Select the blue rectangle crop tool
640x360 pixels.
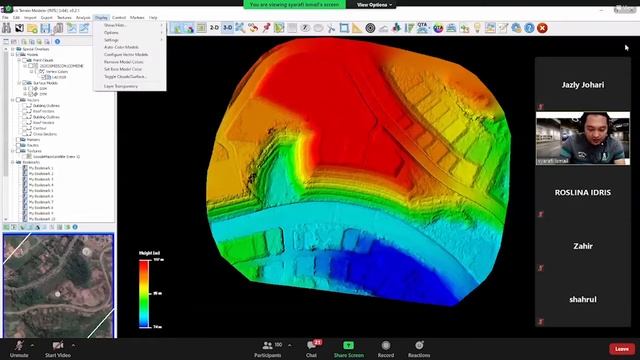[x=344, y=28]
